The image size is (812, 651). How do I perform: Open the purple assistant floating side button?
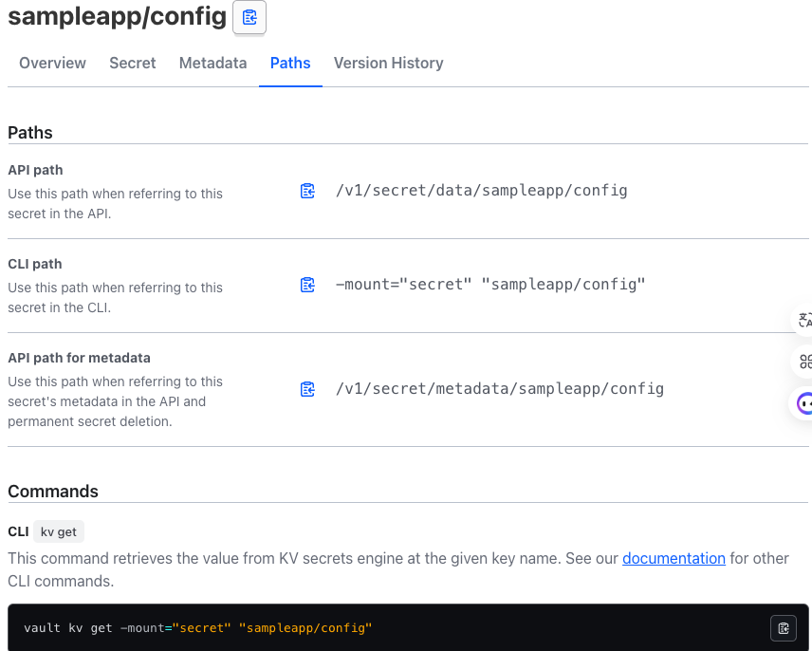(803, 403)
